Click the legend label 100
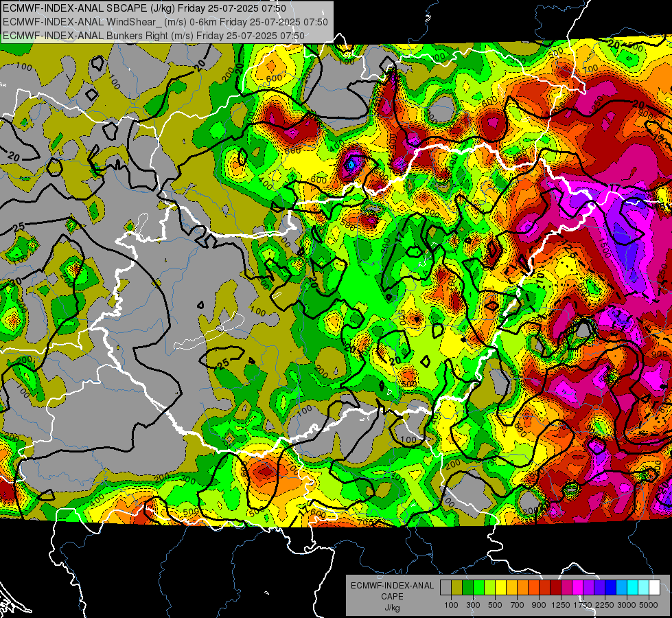Screen dimensions: 672x618 tap(451, 605)
